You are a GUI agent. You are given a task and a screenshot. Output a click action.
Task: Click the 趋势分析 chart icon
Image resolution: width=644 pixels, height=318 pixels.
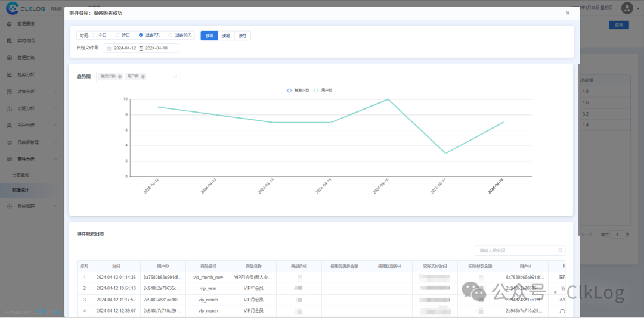tap(10, 74)
